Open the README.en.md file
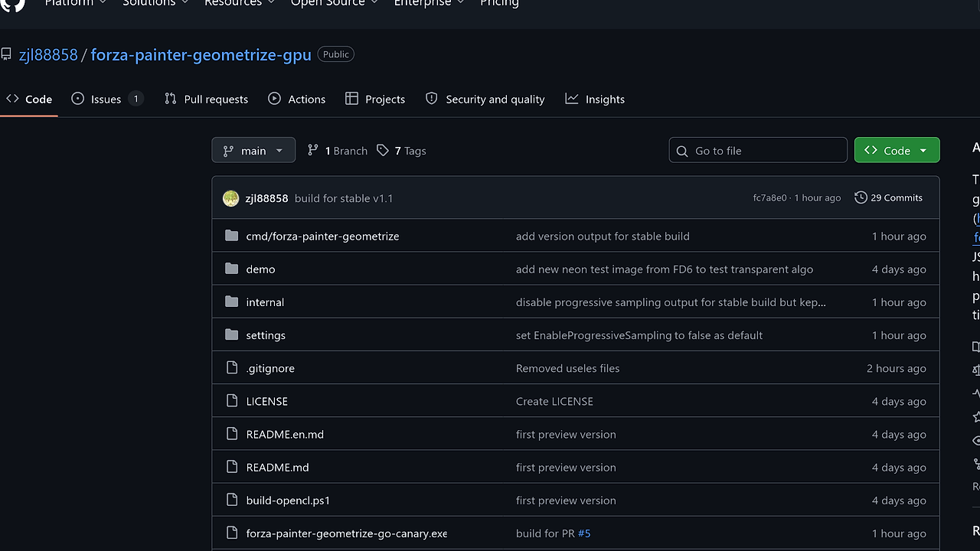The width and height of the screenshot is (980, 551). [x=285, y=433]
